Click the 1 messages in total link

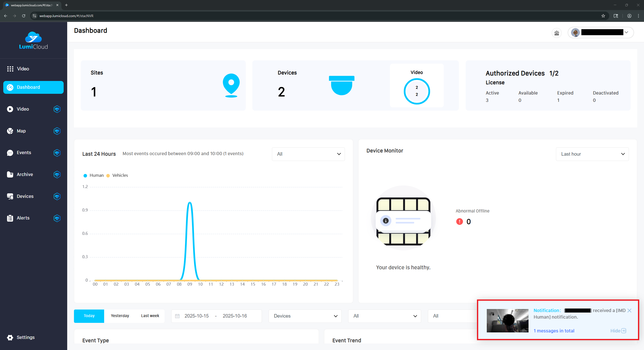tap(554, 331)
